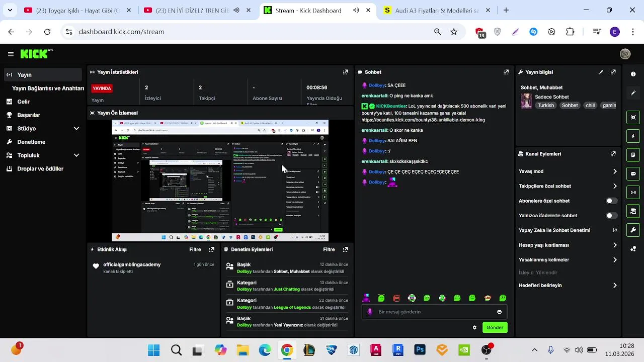The width and height of the screenshot is (644, 362).
Task: Toggle Yalnızca ifadelerle sohbet switch
Action: (611, 216)
